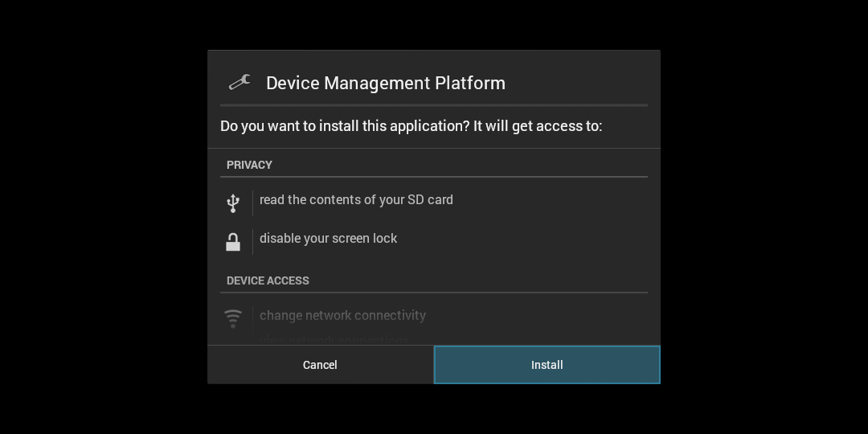Click the Wi-Fi network connectivity icon
868x434 pixels.
[x=233, y=318]
